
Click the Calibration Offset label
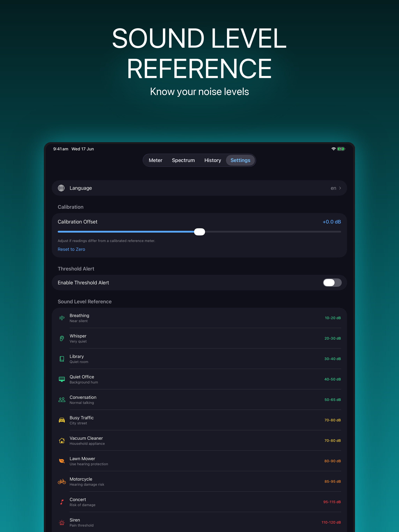78,222
